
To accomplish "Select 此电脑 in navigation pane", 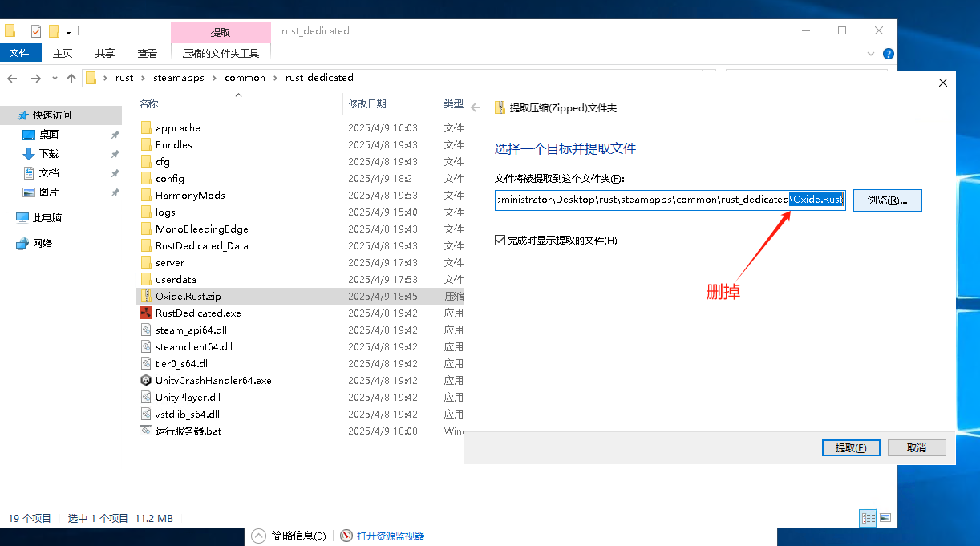I will (47, 218).
